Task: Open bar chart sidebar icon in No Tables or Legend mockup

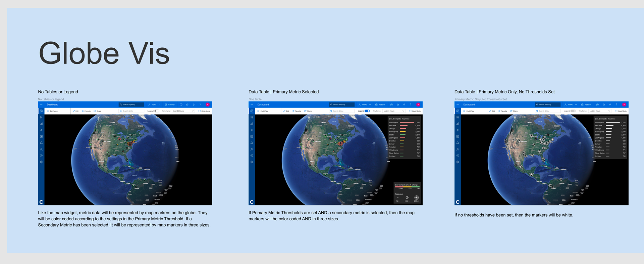Action: [x=41, y=124]
